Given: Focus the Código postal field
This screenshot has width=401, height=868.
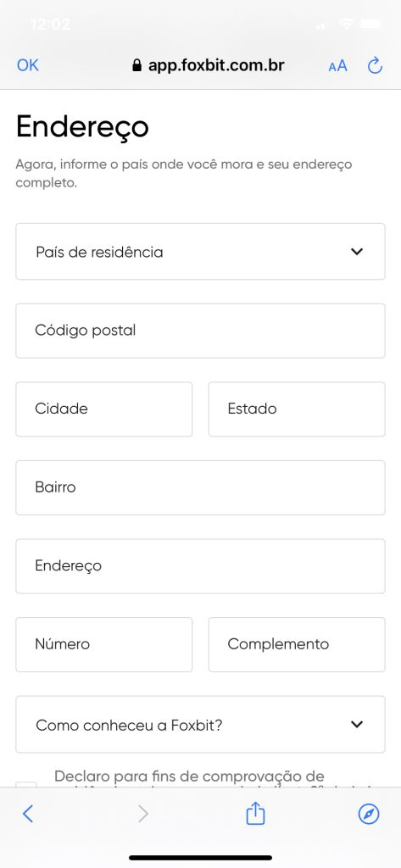Looking at the screenshot, I should click(x=200, y=331).
